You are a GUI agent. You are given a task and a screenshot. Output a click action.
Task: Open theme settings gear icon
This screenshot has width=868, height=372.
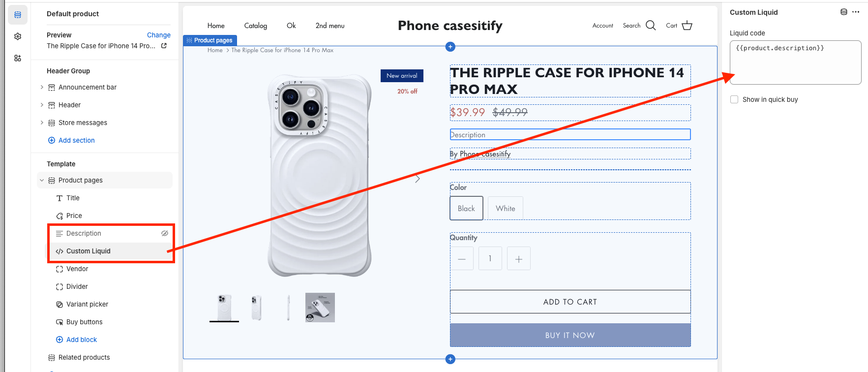click(x=18, y=36)
